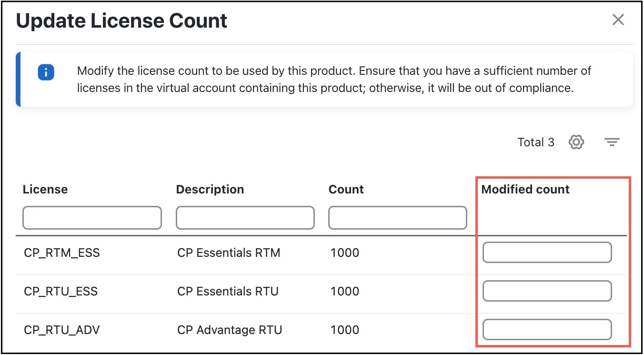Click count 1000 in CP_RTM_ESS row
Viewport: 644px width, 355px height.
(345, 253)
